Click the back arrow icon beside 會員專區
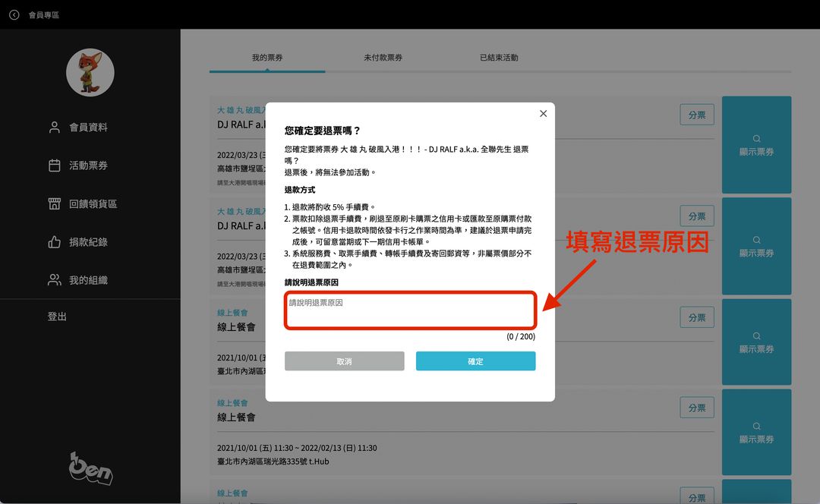This screenshot has height=504, width=820. (14, 14)
